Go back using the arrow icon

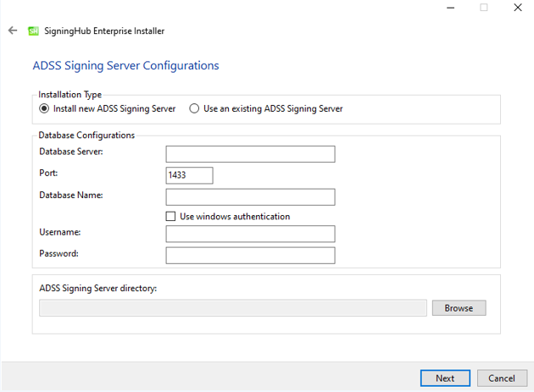click(x=13, y=30)
